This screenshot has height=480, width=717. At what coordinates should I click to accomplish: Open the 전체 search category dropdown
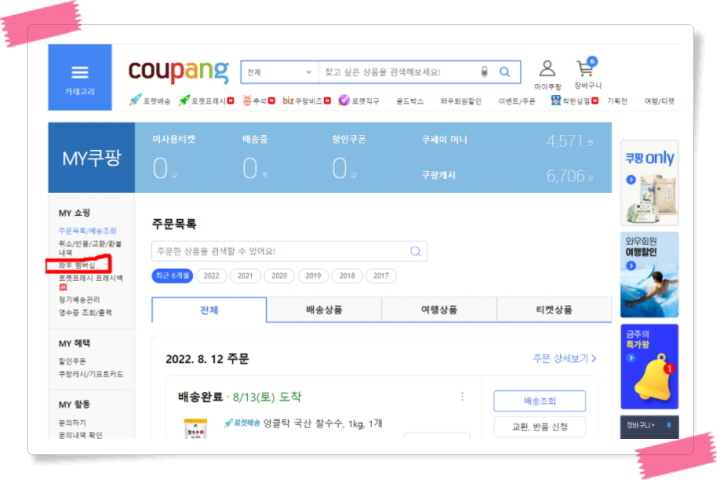tap(279, 72)
